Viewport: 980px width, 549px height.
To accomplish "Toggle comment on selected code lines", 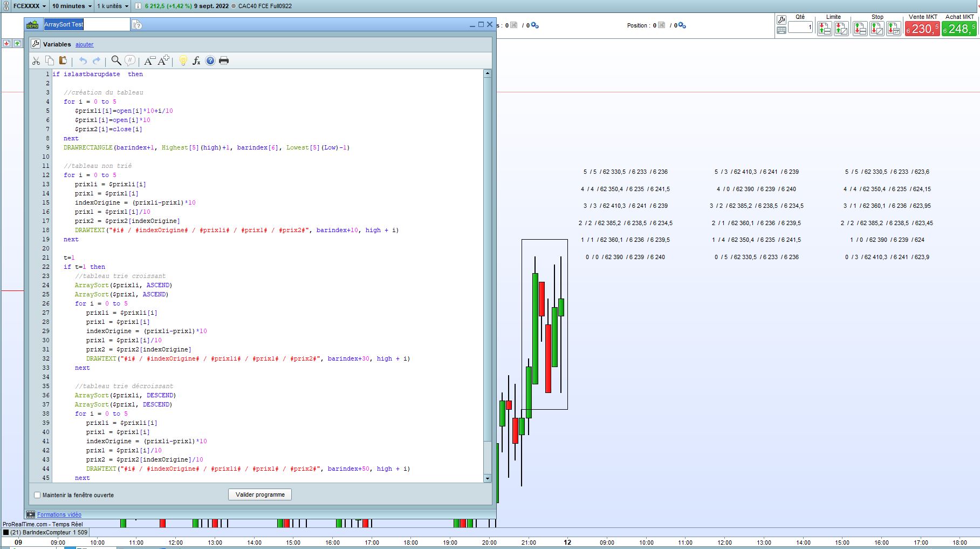I will pyautogui.click(x=130, y=60).
